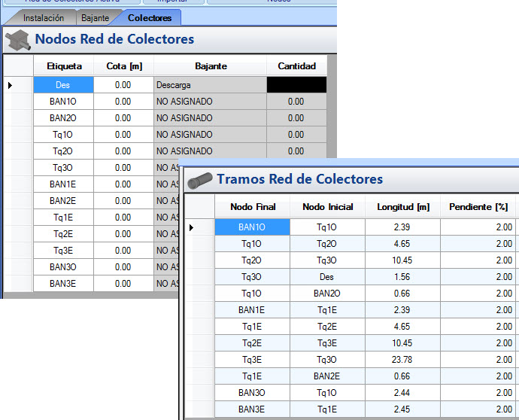The width and height of the screenshot is (519, 420).
Task: Open the Bajante tab
Action: click(95, 17)
